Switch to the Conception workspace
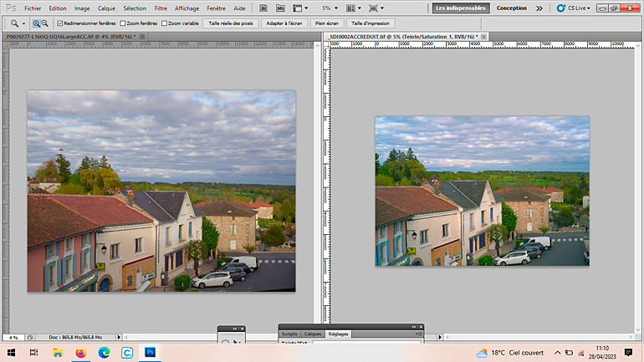 pyautogui.click(x=511, y=8)
